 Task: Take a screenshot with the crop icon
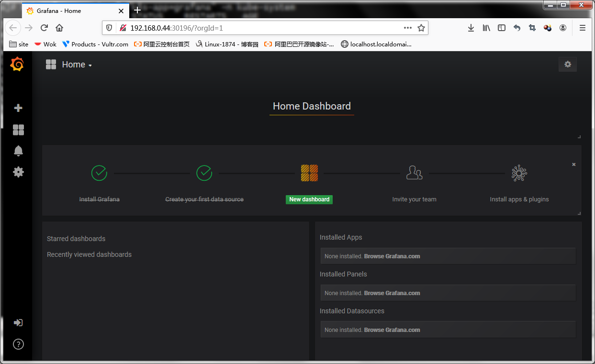click(532, 28)
